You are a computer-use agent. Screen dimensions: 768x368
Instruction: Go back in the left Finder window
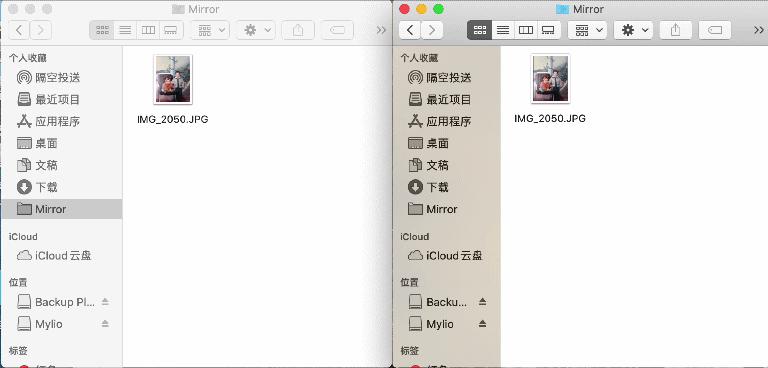(19, 30)
